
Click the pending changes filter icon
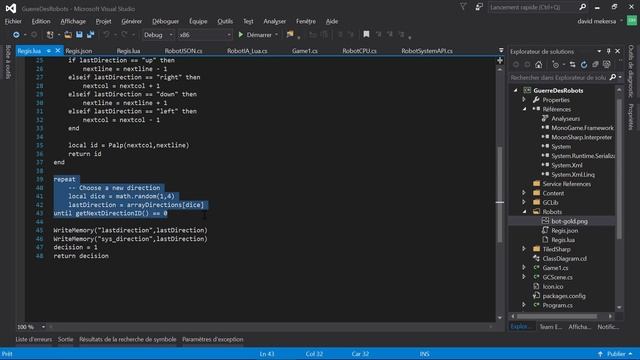(556, 64)
